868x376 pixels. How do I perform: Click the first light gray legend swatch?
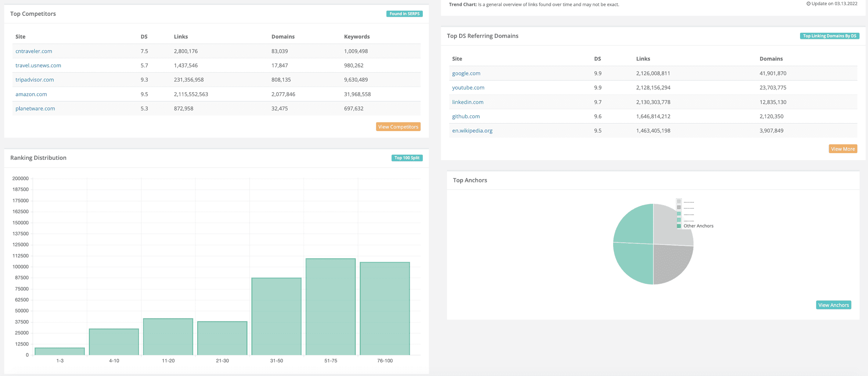tap(679, 201)
